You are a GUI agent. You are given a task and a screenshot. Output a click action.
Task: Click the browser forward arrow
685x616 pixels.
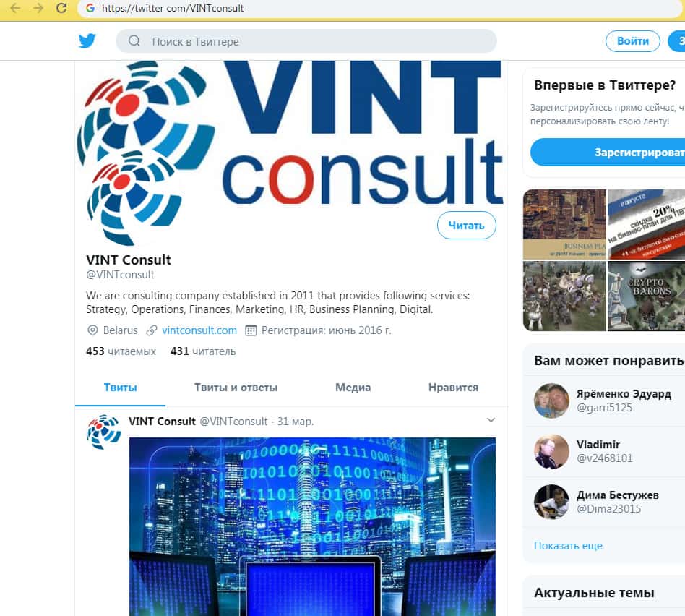[38, 8]
